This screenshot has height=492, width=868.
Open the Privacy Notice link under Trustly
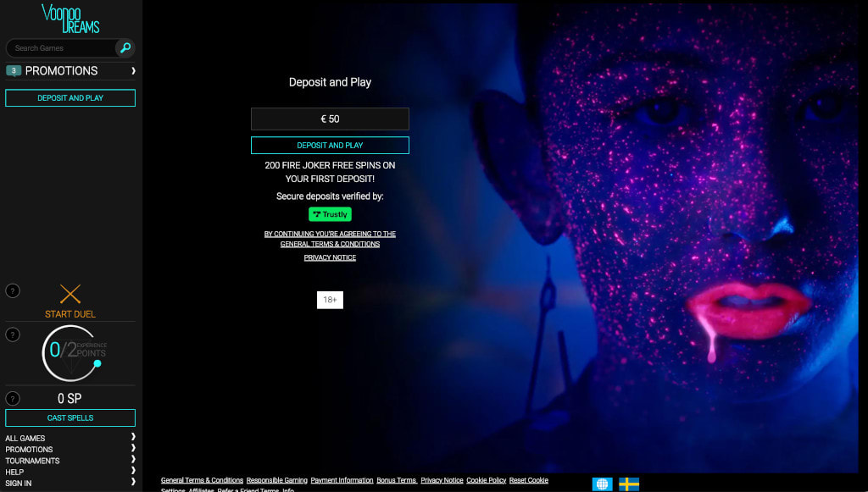[x=330, y=257]
